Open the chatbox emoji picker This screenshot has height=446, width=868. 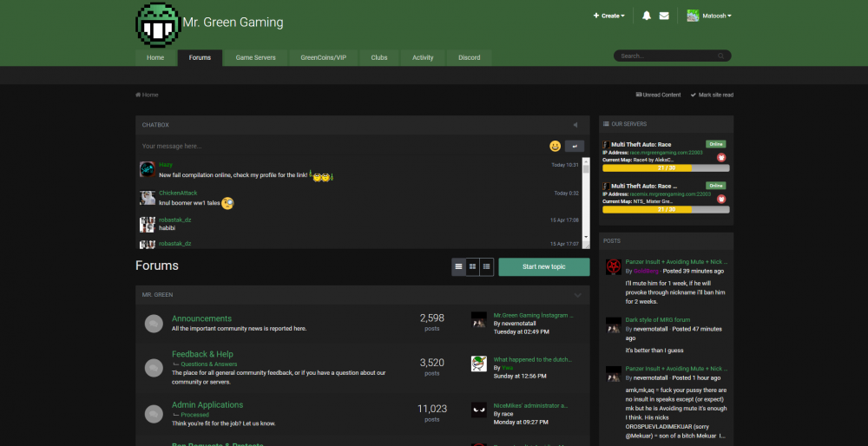(554, 146)
